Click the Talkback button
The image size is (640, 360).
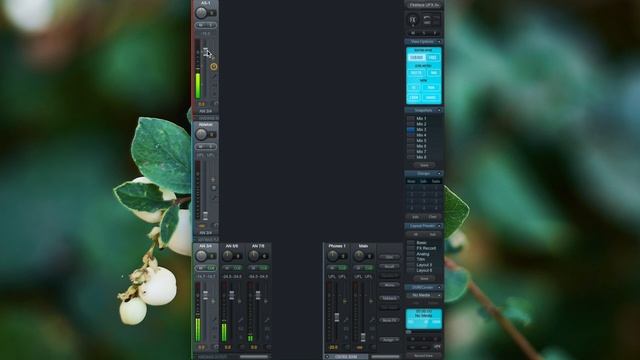tap(389, 298)
